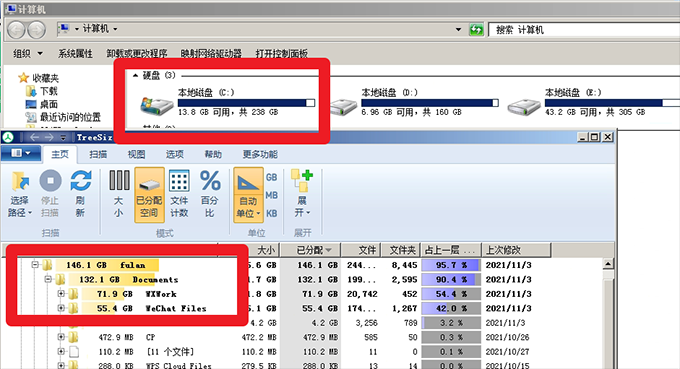The image size is (680, 369).
Task: Switch to File Count (文件计数) mode
Action: (x=179, y=194)
